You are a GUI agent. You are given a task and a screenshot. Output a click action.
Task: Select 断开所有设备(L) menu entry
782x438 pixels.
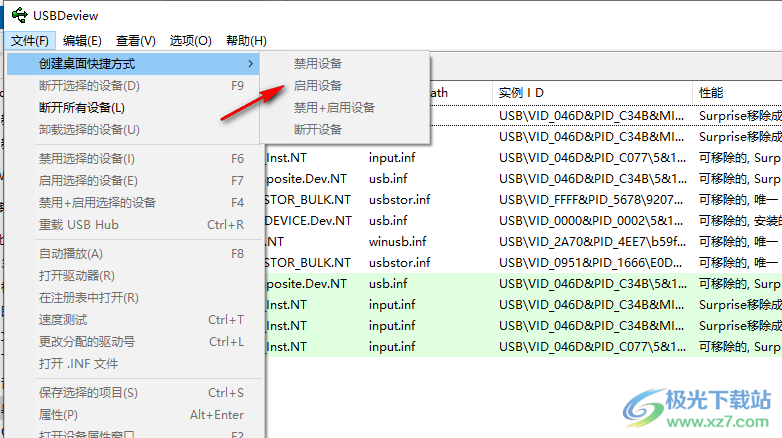[133, 108]
